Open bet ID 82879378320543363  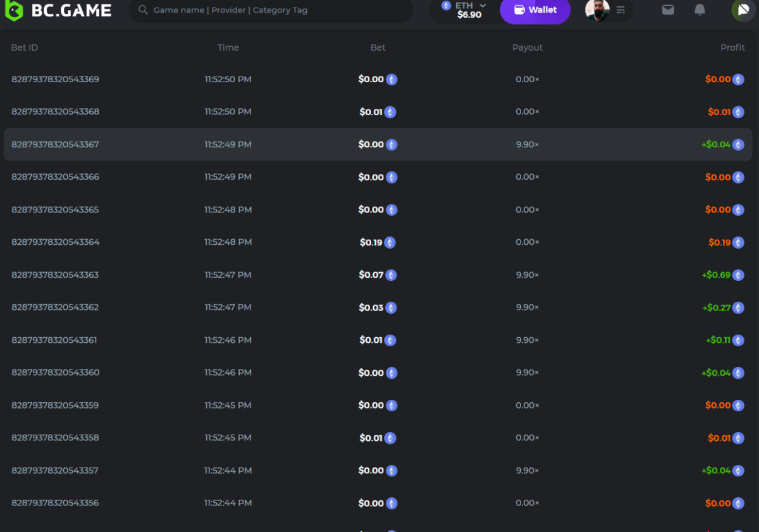click(55, 275)
